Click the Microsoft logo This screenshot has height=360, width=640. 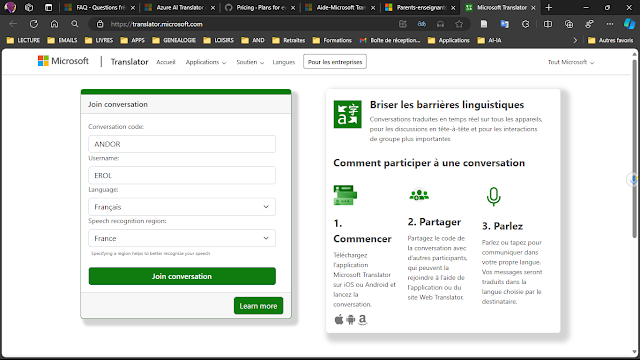click(x=63, y=61)
